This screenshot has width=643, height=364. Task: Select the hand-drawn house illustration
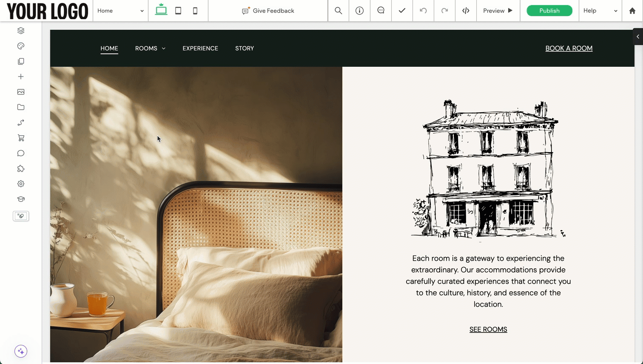[488, 169]
